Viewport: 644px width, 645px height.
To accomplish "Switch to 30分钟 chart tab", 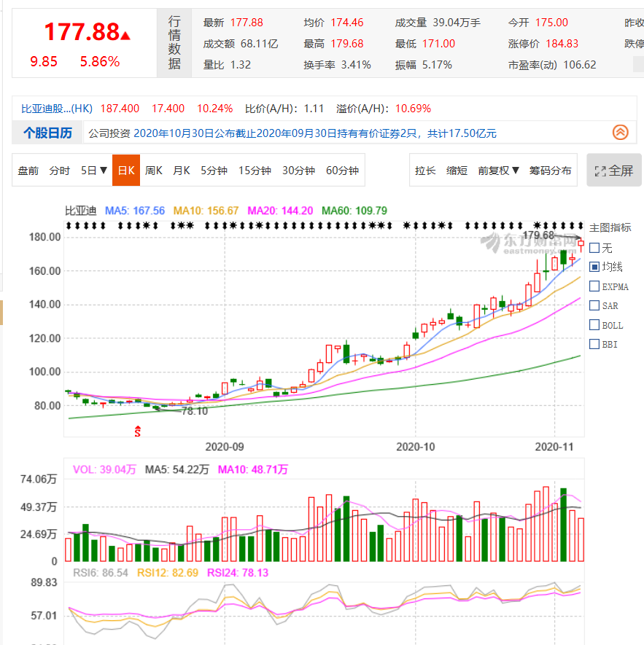I will pos(298,171).
